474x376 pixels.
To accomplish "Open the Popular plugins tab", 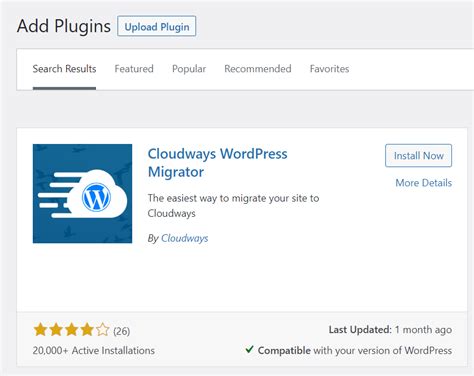I will click(189, 69).
